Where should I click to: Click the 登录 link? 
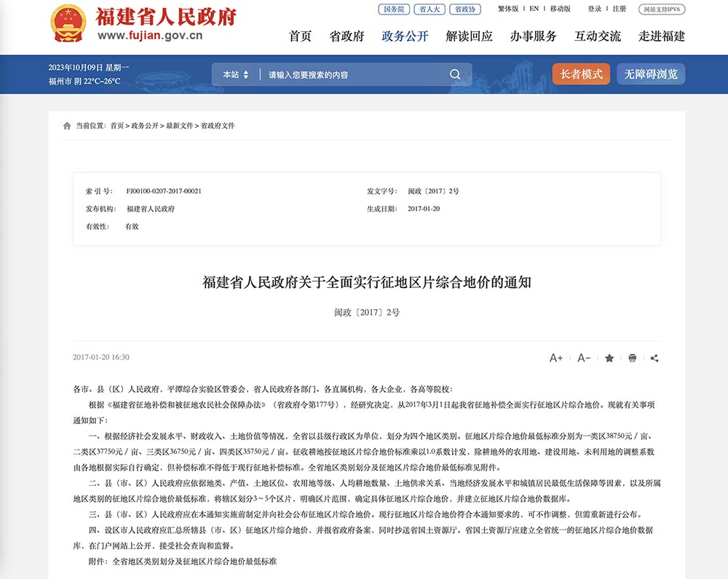point(594,8)
